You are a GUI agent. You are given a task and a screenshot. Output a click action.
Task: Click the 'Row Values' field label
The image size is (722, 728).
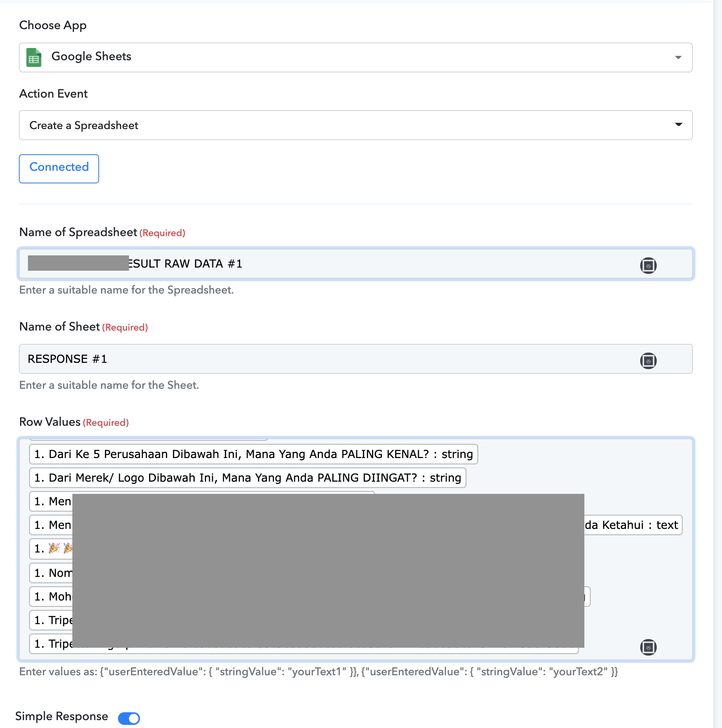(x=50, y=422)
